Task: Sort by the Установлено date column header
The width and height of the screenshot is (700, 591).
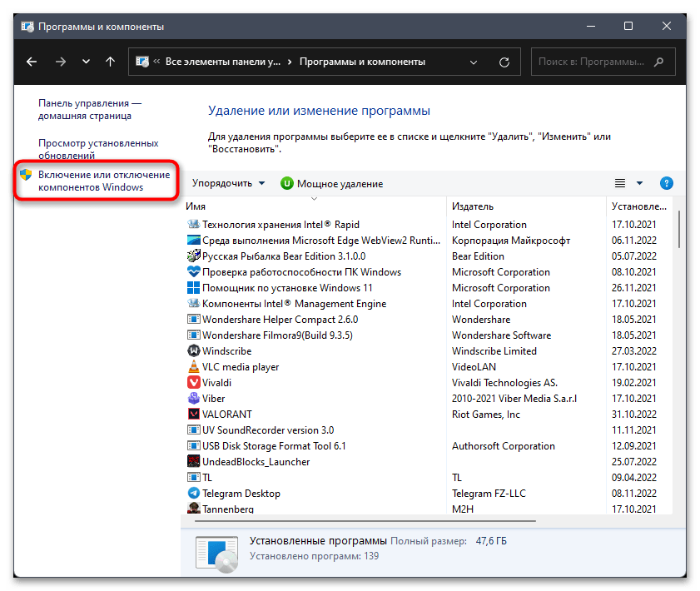Action: (x=639, y=206)
